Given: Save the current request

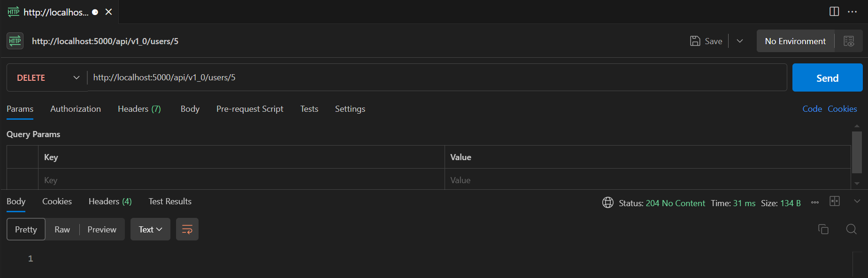Looking at the screenshot, I should [x=707, y=41].
